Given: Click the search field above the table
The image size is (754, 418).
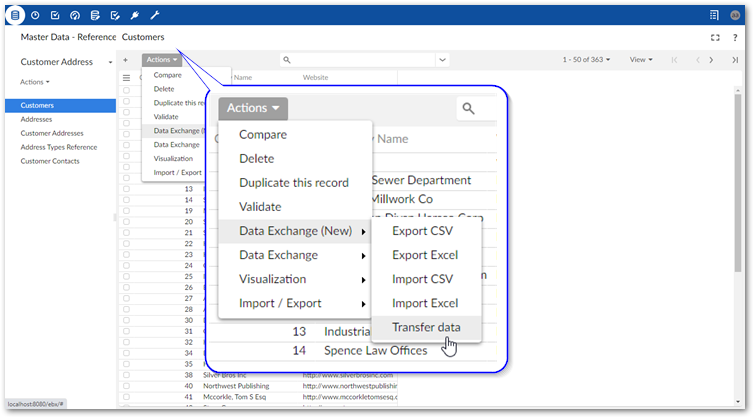Looking at the screenshot, I should click(400, 60).
